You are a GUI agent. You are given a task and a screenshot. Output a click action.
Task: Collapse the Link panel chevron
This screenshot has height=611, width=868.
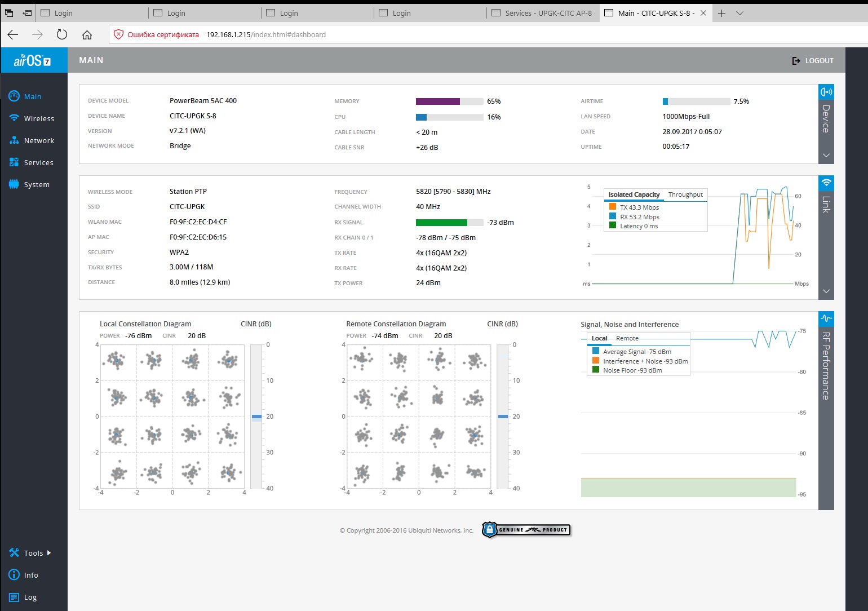826,291
